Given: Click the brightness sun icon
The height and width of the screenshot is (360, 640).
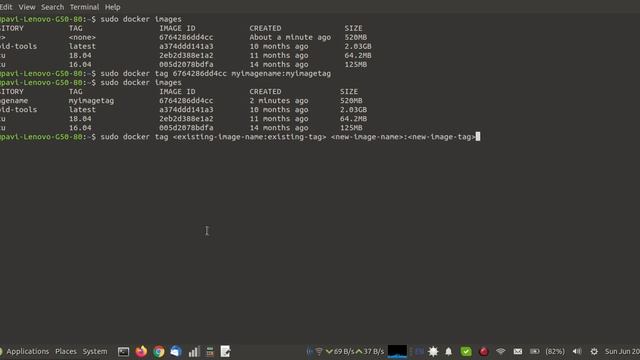Looking at the screenshot, I should 433,351.
